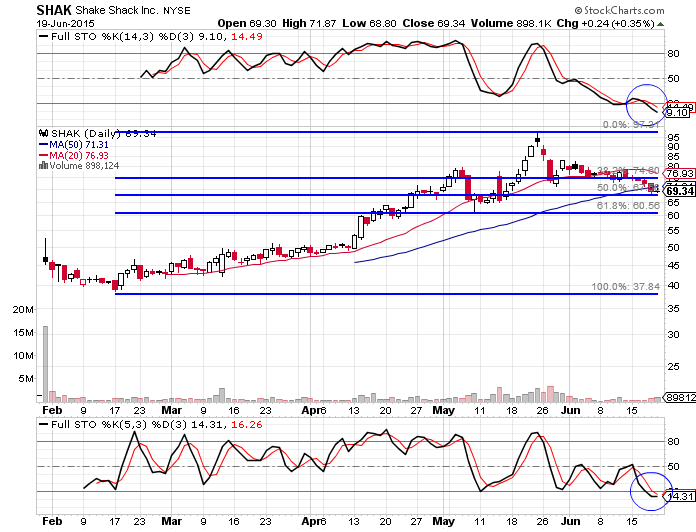Screen dimensions: 696x532
Task: Click the 20M volume axis label
Action: pyautogui.click(x=23, y=310)
